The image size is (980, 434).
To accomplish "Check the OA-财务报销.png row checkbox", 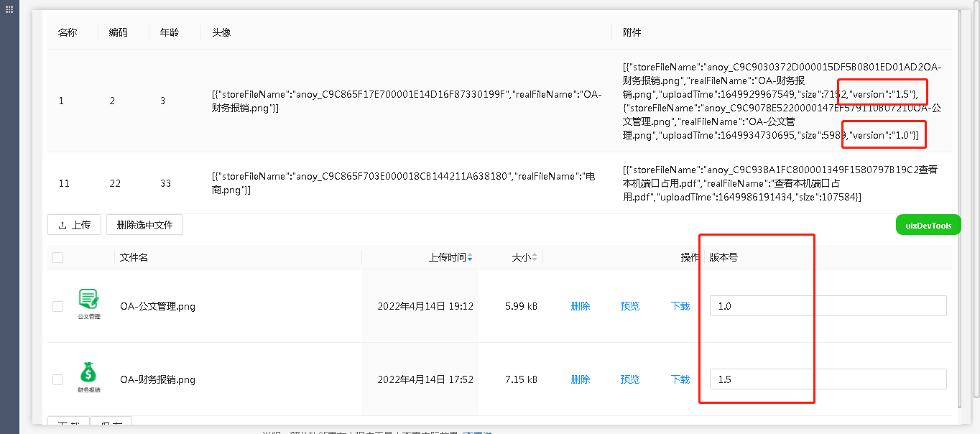I will click(58, 379).
